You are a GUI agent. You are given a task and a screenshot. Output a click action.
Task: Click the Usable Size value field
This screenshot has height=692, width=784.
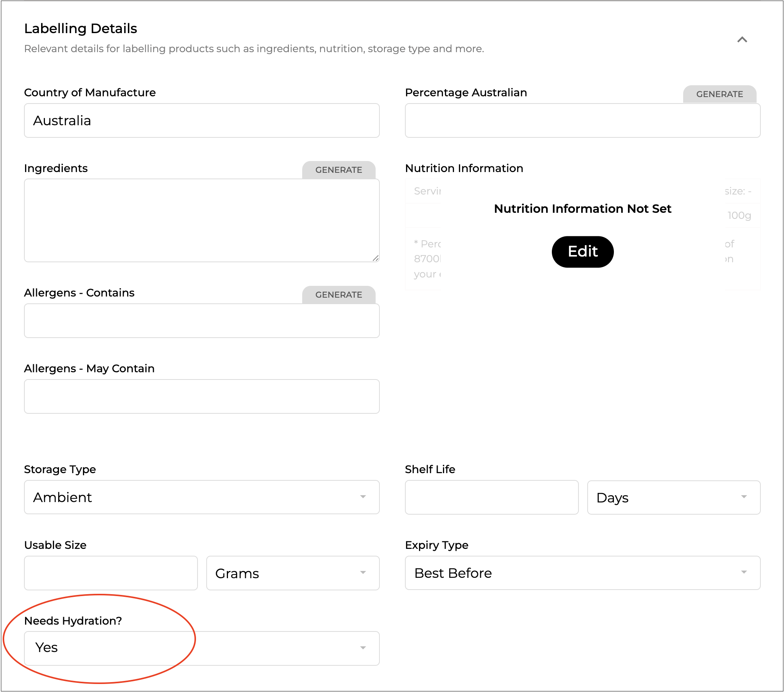[110, 573]
